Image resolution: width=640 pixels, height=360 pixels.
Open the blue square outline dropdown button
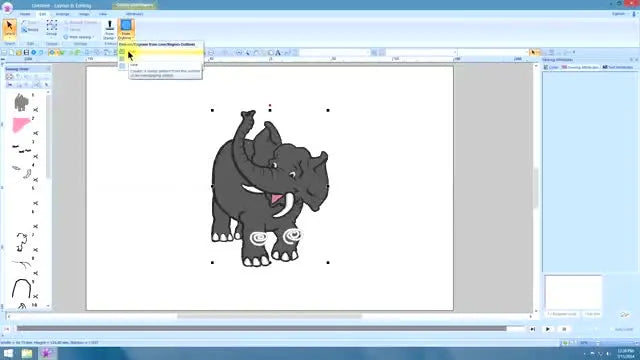pyautogui.click(x=126, y=29)
